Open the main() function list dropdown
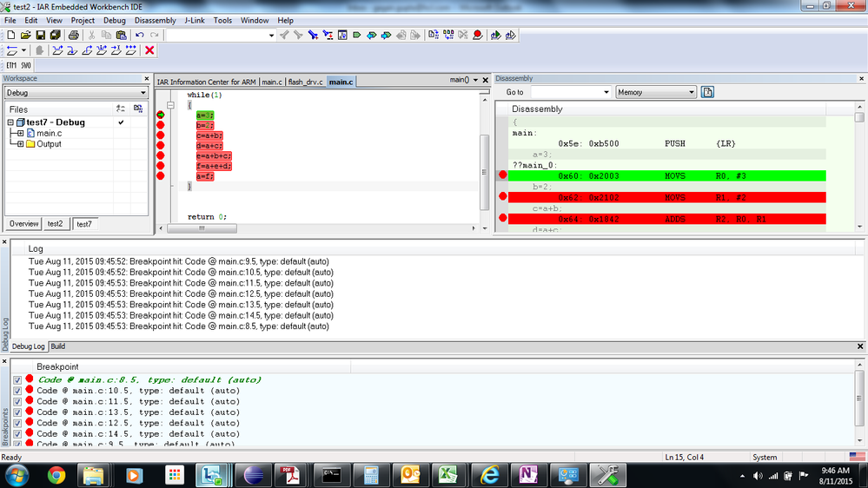The height and width of the screenshot is (488, 868). (x=475, y=80)
